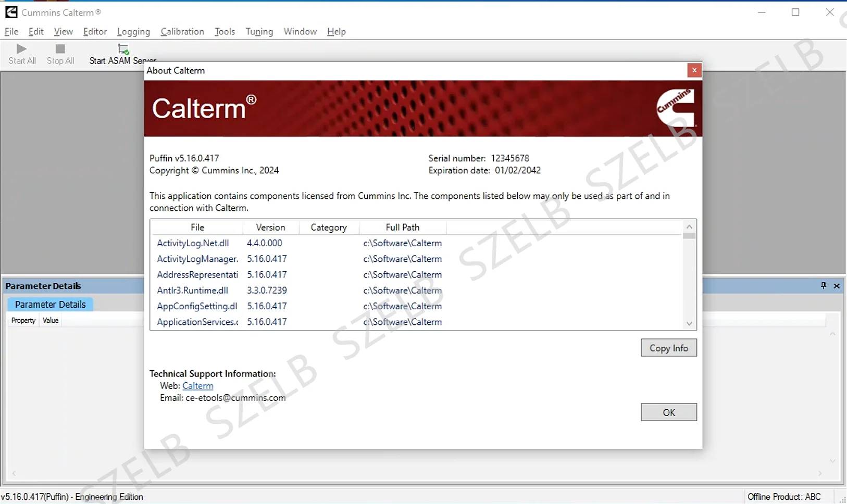Click the left scroll arrow on the bottom panel

(13, 473)
